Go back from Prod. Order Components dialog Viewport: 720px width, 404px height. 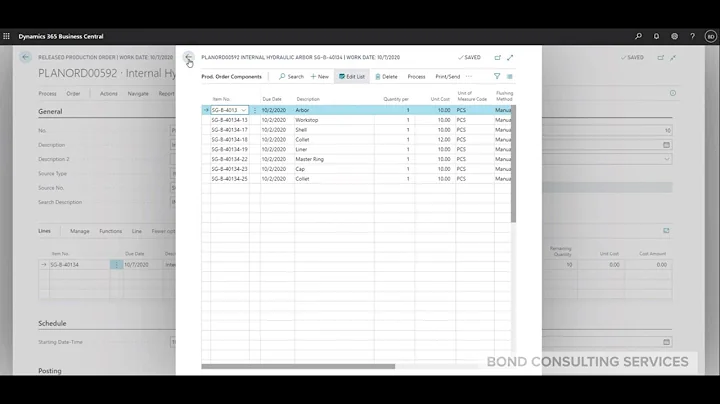(188, 57)
